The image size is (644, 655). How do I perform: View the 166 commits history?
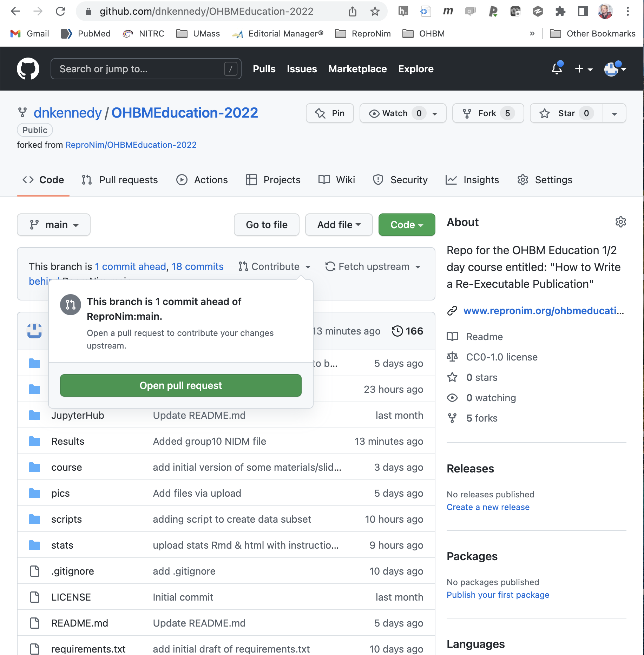point(407,331)
